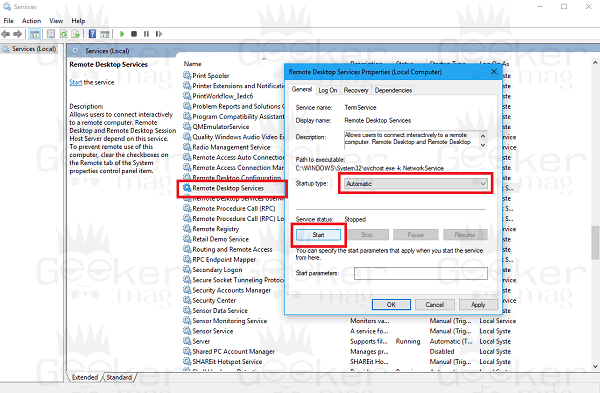Click the Start button under Service status

click(318, 235)
